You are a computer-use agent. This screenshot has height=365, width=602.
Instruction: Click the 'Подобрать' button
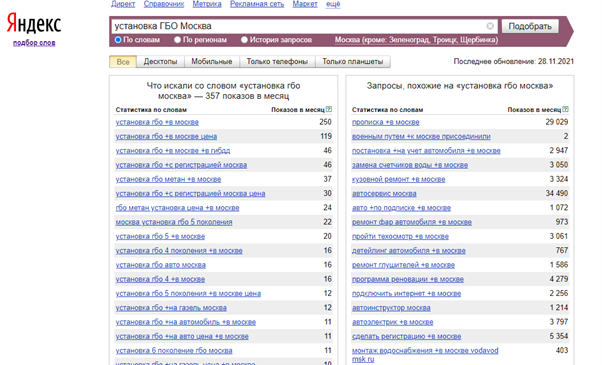click(530, 26)
